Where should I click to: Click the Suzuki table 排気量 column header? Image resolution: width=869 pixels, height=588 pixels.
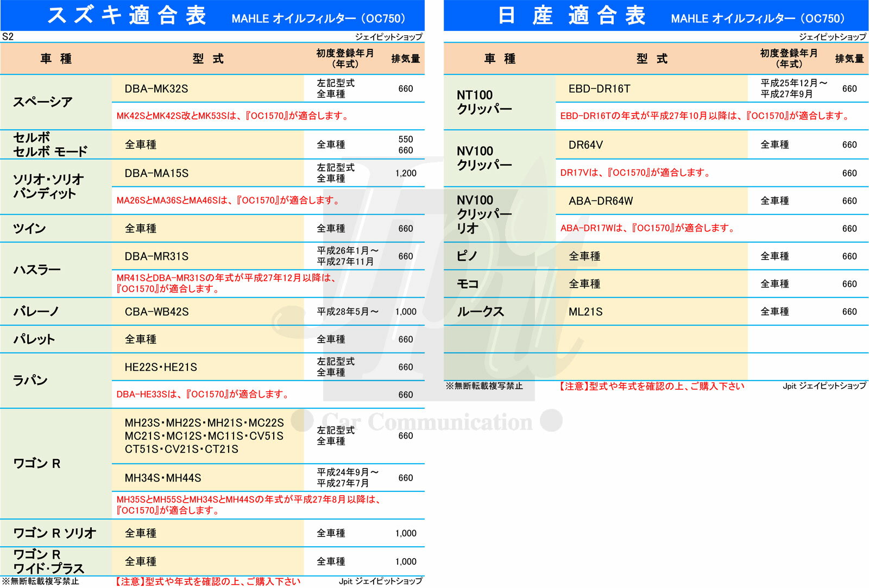click(406, 59)
